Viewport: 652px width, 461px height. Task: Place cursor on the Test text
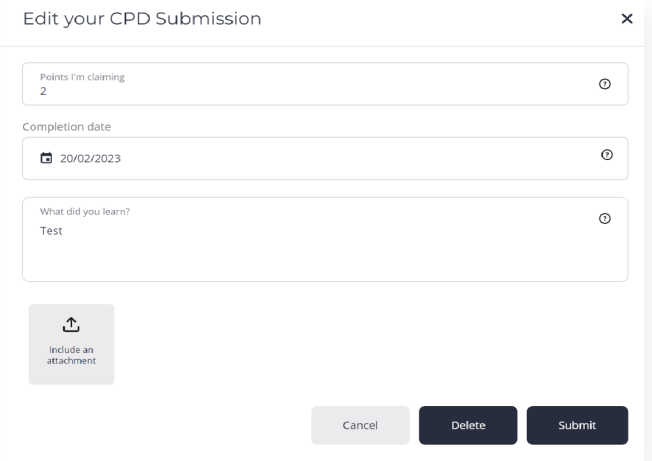[x=51, y=231]
